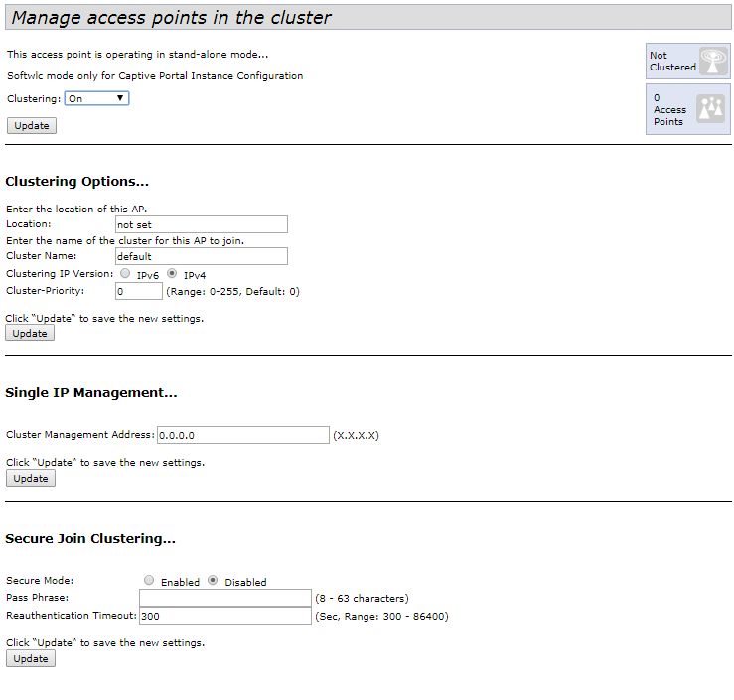Click Update button under Clustering Options
This screenshot has width=734, height=700.
[x=30, y=333]
